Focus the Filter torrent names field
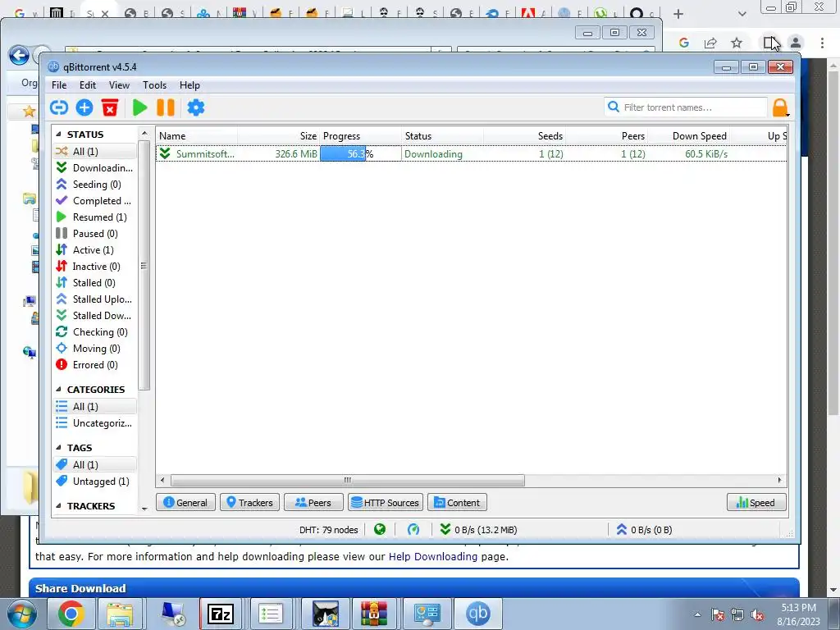Screen dimensions: 840x630 click(x=686, y=107)
